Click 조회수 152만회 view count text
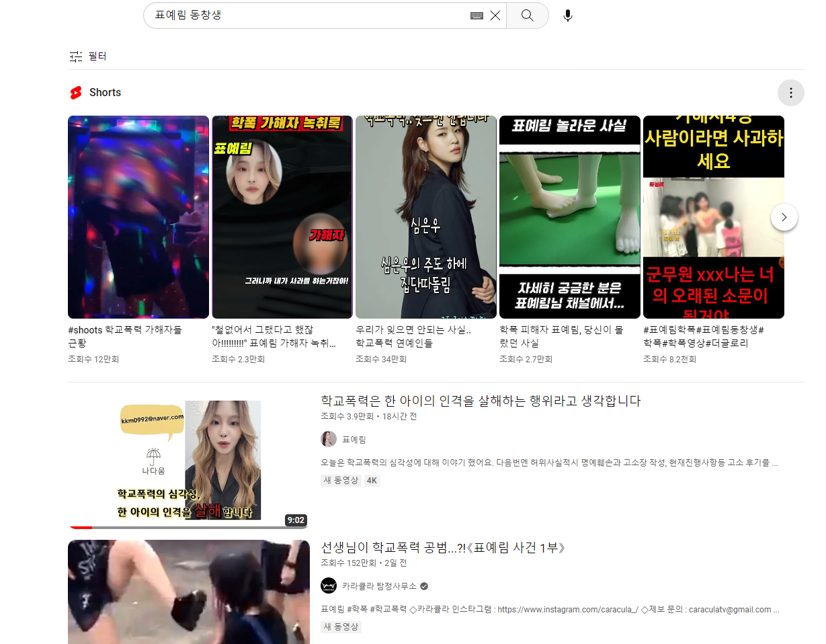826x644 pixels. (348, 563)
